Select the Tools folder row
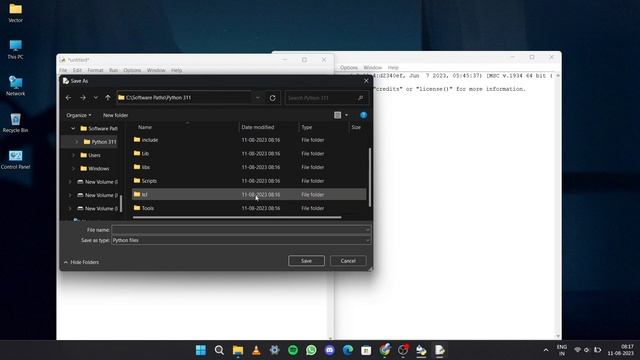The height and width of the screenshot is (360, 640). 249,208
